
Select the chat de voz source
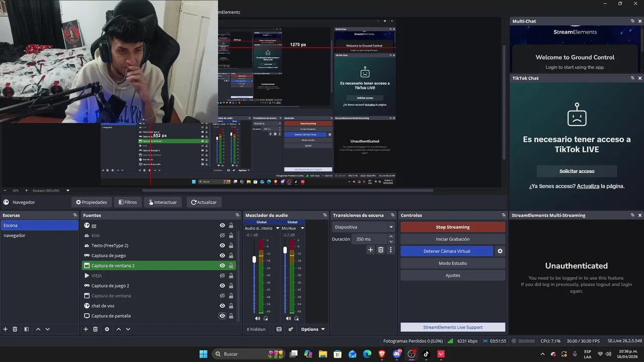(x=103, y=306)
